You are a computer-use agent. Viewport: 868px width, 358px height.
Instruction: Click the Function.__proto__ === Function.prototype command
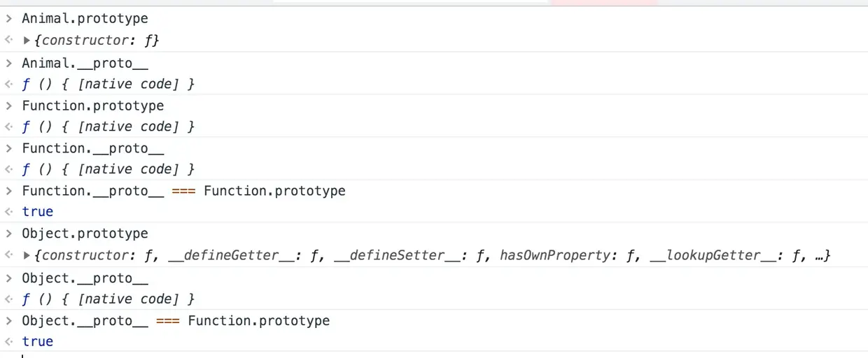[183, 191]
